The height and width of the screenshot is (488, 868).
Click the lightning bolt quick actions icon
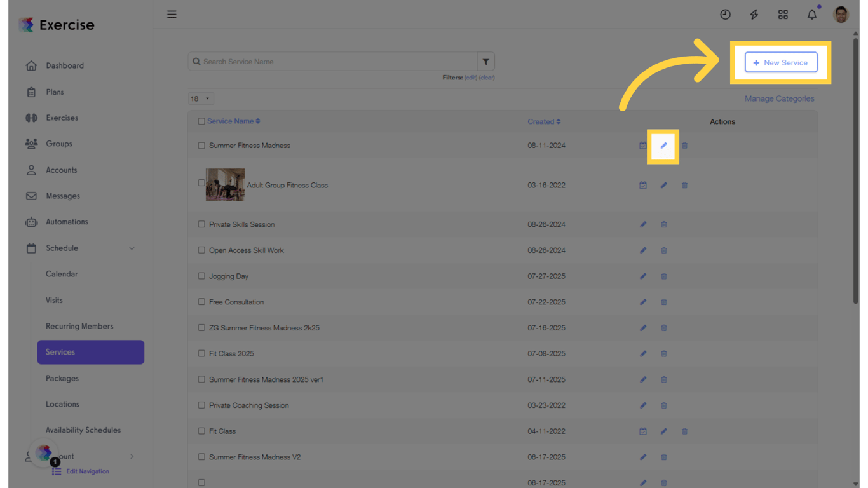click(x=754, y=15)
